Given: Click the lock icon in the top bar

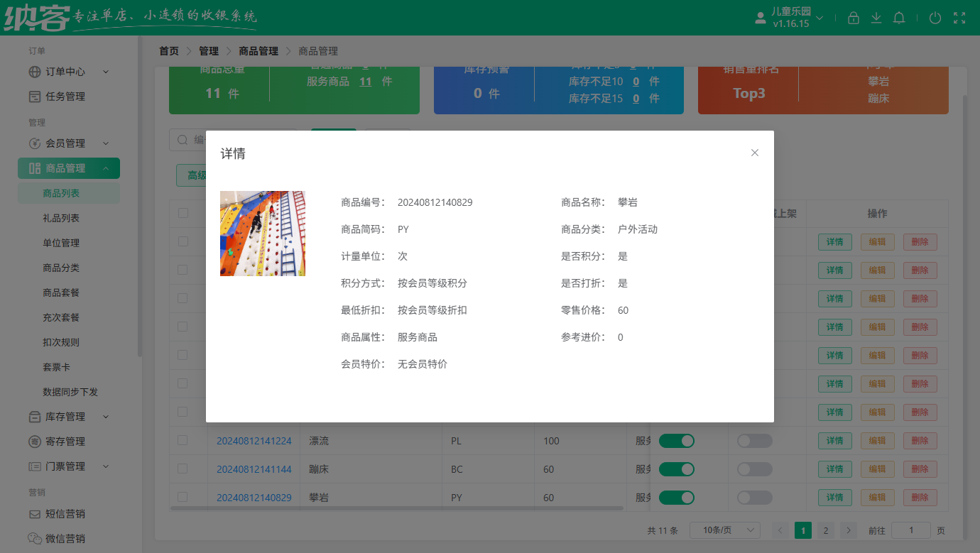Looking at the screenshot, I should [x=854, y=18].
